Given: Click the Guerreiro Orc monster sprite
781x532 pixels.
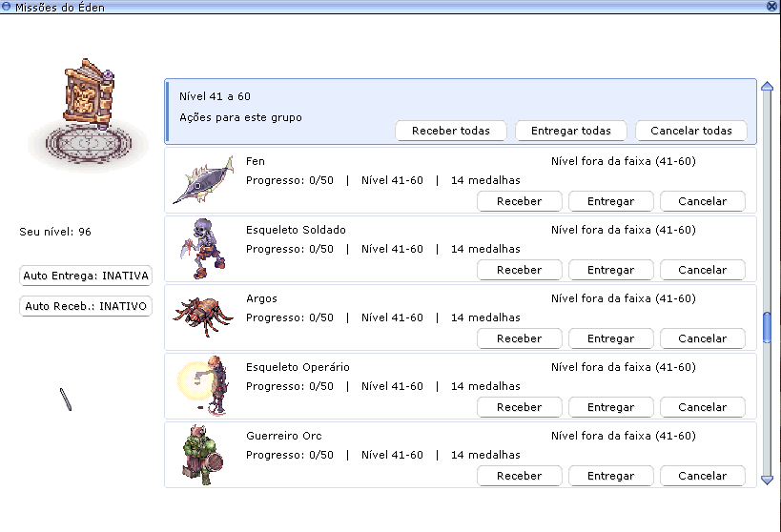Looking at the screenshot, I should pyautogui.click(x=203, y=454).
